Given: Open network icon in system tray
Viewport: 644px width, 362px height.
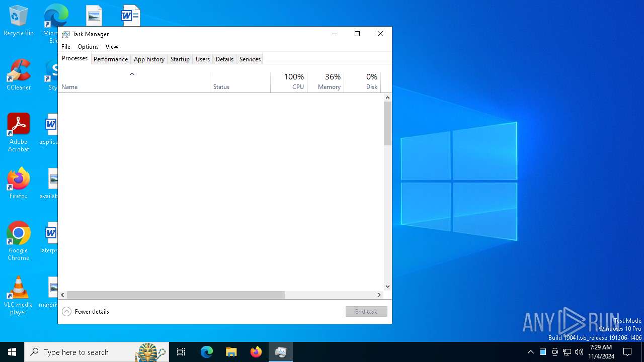Looking at the screenshot, I should coord(567,352).
